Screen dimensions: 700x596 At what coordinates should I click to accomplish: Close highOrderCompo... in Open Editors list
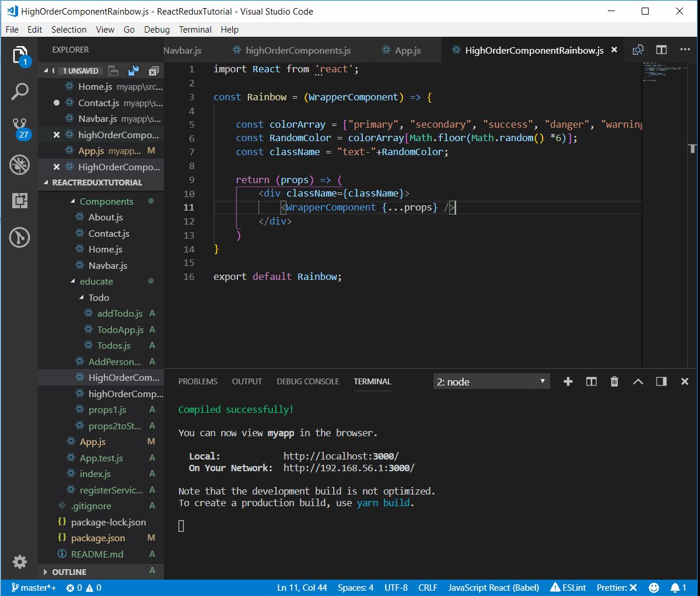pyautogui.click(x=57, y=135)
